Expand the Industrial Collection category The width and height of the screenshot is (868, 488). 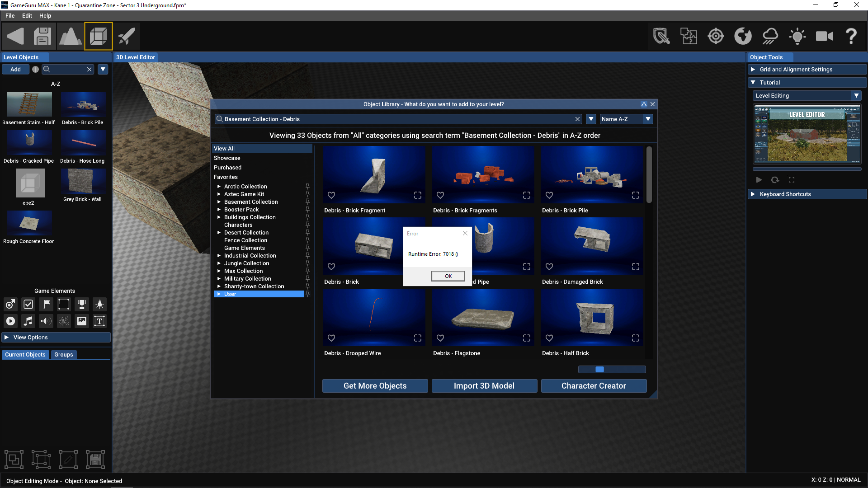tap(219, 255)
